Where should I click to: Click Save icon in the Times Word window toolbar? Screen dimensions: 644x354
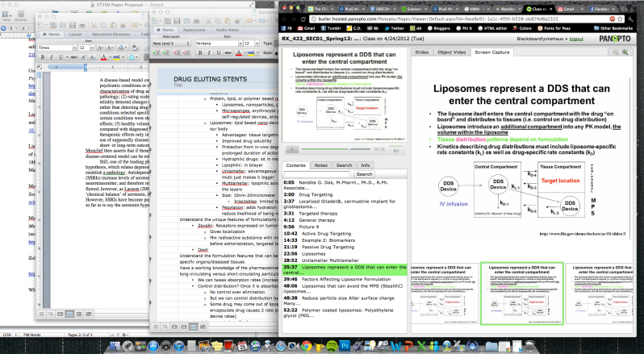coord(73,25)
